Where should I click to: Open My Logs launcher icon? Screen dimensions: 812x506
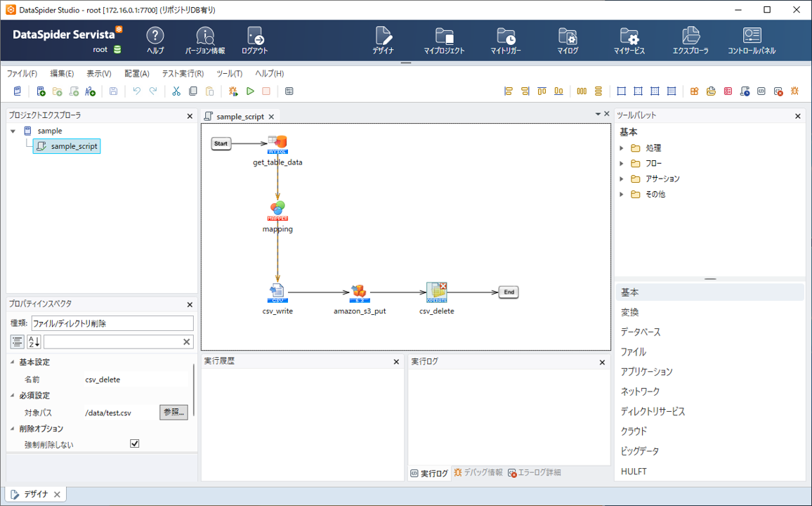568,40
